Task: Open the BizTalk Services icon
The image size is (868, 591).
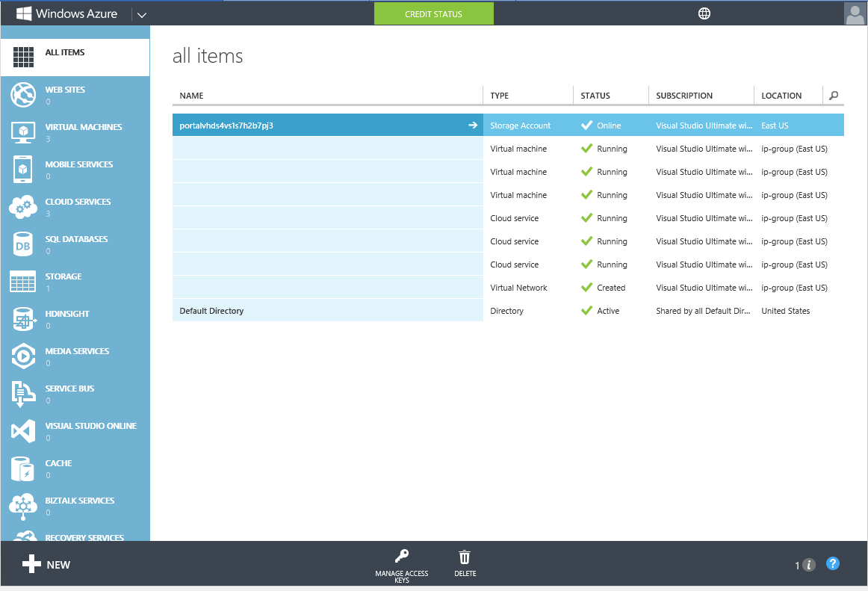Action: click(x=23, y=507)
